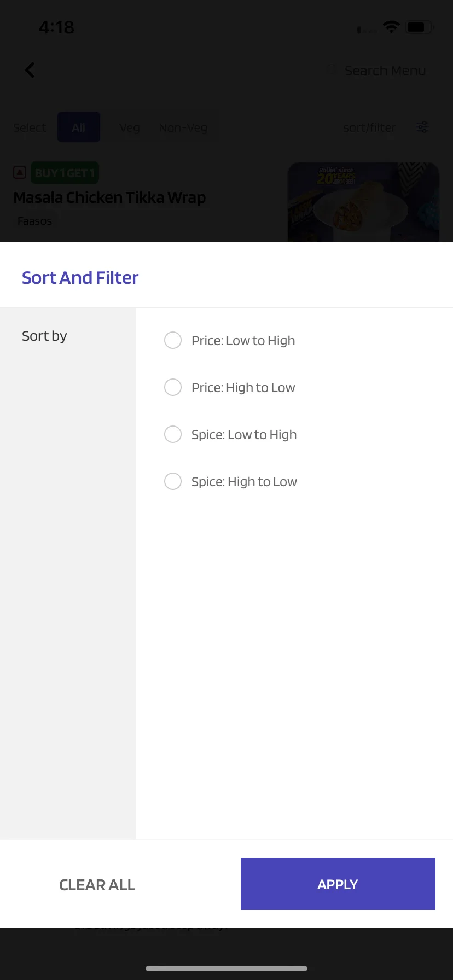The image size is (453, 980).
Task: Switch to the Veg filter tab
Action: click(130, 127)
